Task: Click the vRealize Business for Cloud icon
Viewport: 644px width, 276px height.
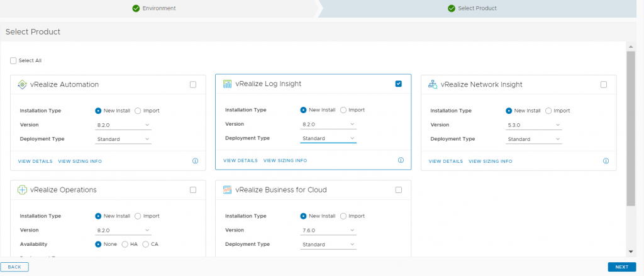Action: click(x=228, y=190)
